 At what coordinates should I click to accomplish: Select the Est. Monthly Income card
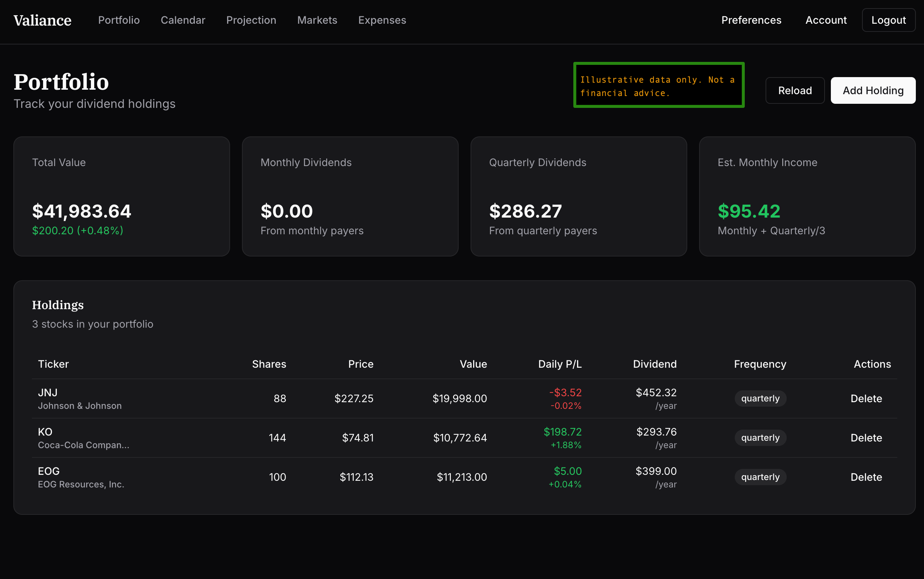pyautogui.click(x=807, y=196)
